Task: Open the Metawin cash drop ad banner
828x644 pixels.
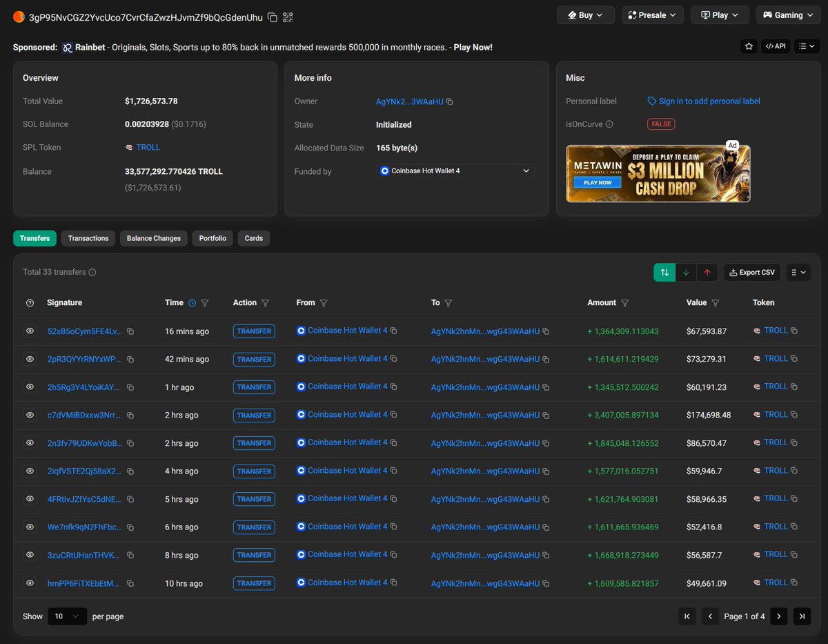Action: 658,173
